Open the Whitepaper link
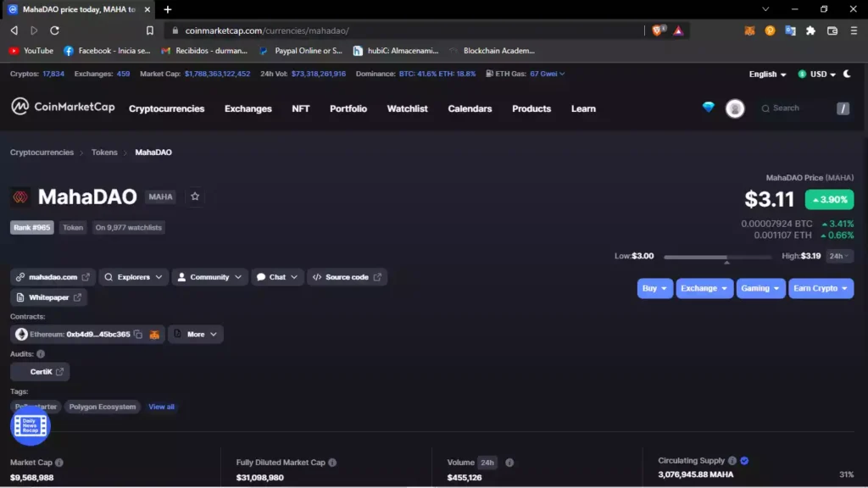 tap(48, 297)
